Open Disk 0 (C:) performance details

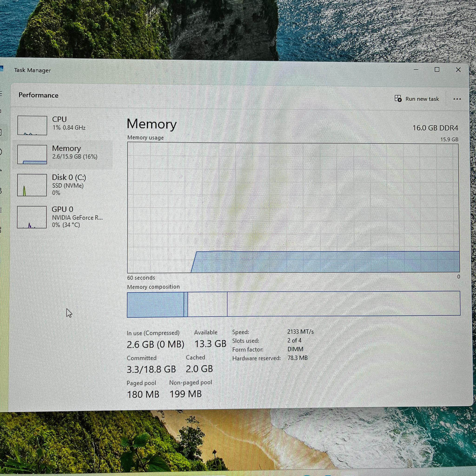click(63, 185)
